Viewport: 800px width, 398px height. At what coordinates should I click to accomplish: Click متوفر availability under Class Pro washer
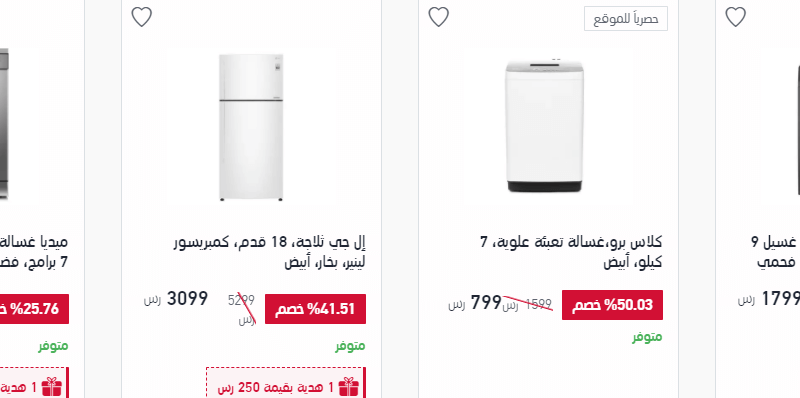647,337
